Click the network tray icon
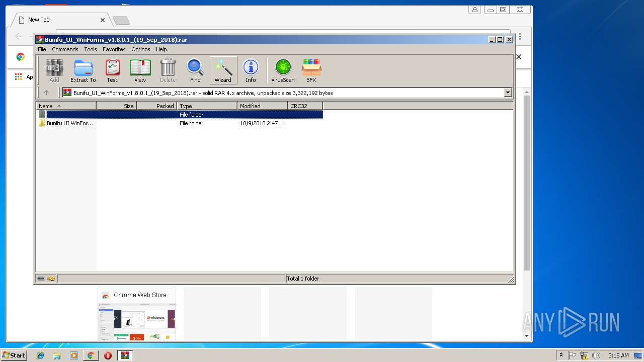 click(x=584, y=355)
